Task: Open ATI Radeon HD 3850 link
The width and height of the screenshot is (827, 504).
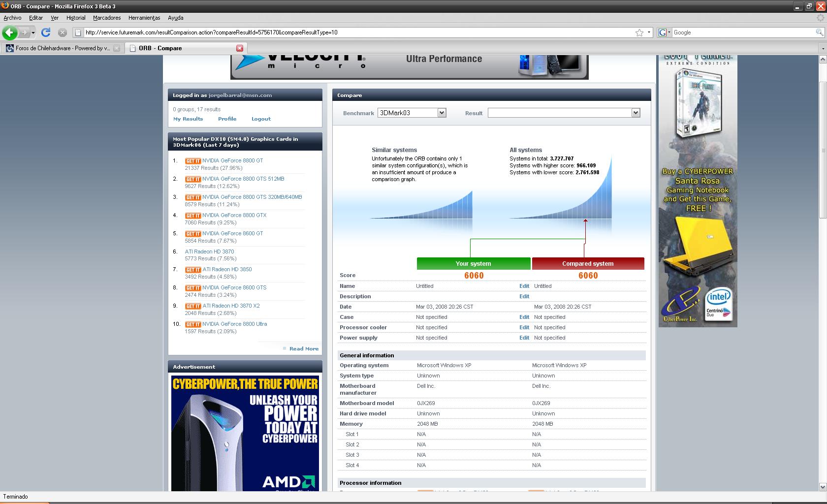Action: (x=227, y=269)
